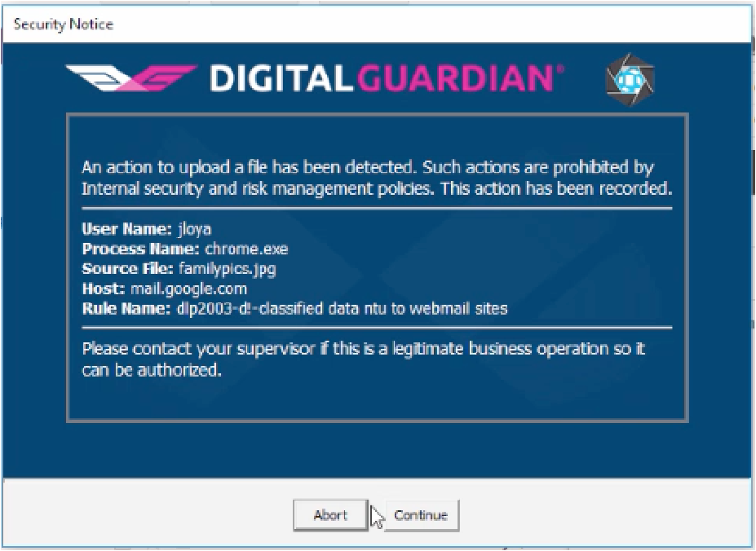Click the Abort button
756x551 pixels.
tap(331, 515)
